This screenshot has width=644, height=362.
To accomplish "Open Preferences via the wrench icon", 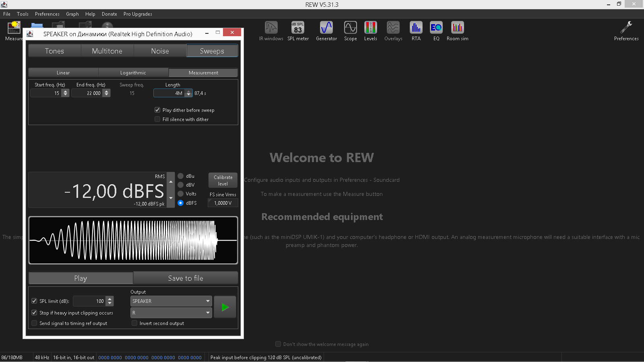I will (x=626, y=31).
